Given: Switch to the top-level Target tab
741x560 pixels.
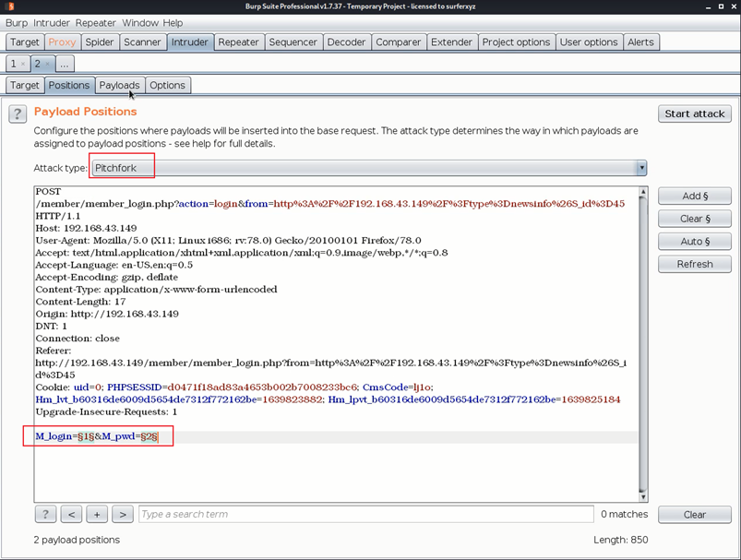Looking at the screenshot, I should (x=25, y=42).
